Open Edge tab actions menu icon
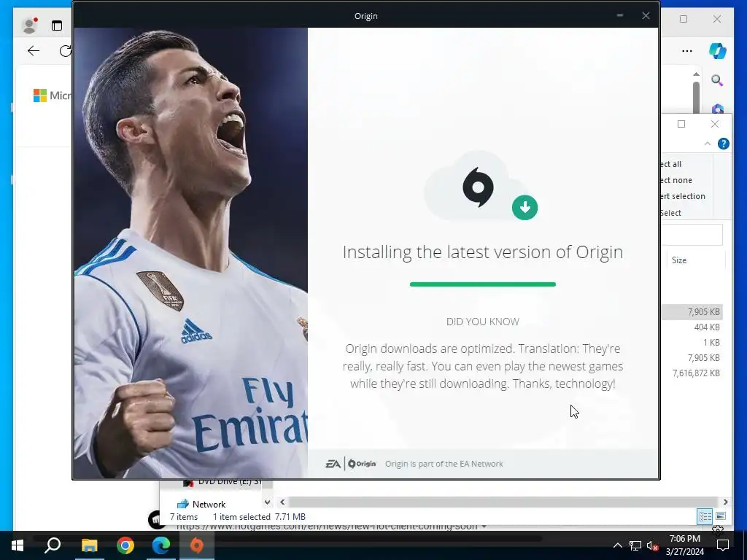 tap(57, 26)
